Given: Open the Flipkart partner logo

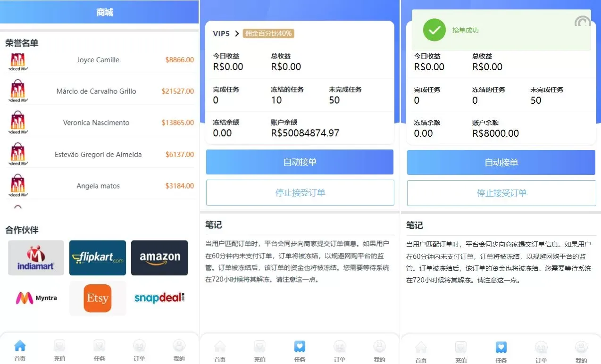Looking at the screenshot, I should 98,258.
